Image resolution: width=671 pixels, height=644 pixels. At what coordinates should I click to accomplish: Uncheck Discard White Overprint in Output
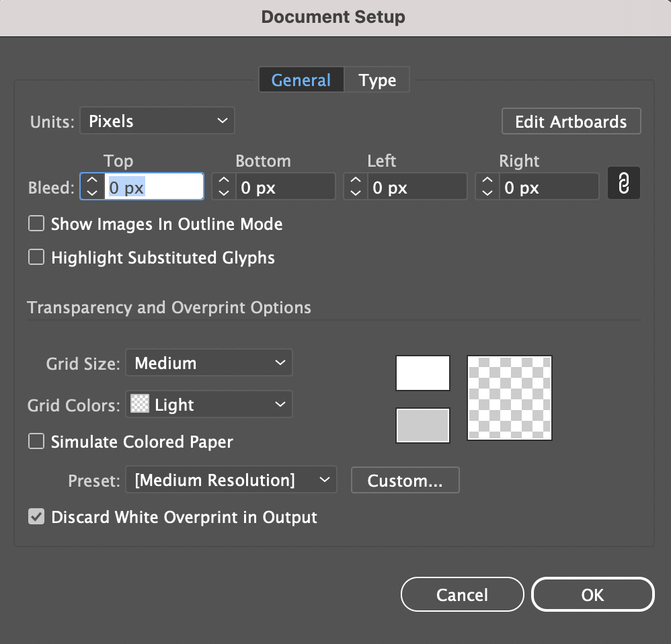point(36,516)
